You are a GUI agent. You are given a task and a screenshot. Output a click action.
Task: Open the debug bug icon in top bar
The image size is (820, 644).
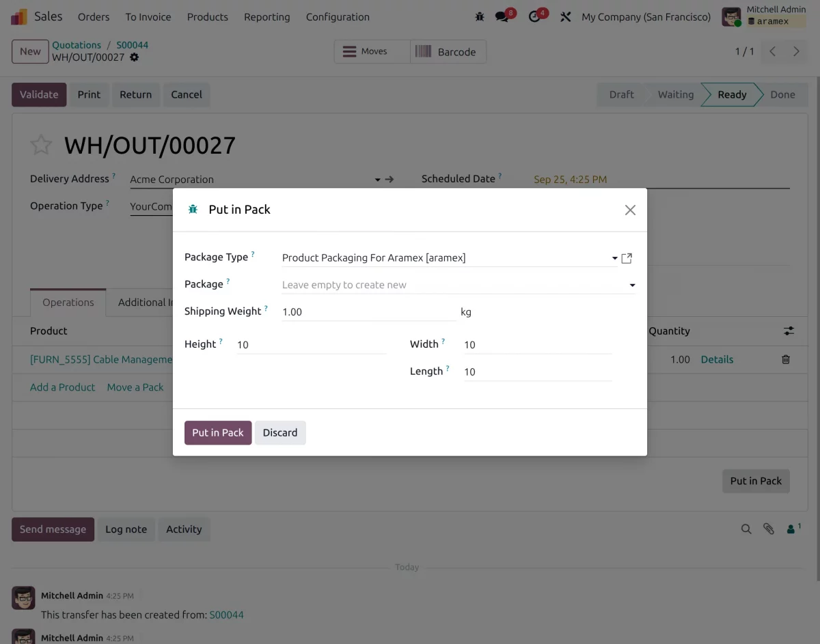(480, 17)
